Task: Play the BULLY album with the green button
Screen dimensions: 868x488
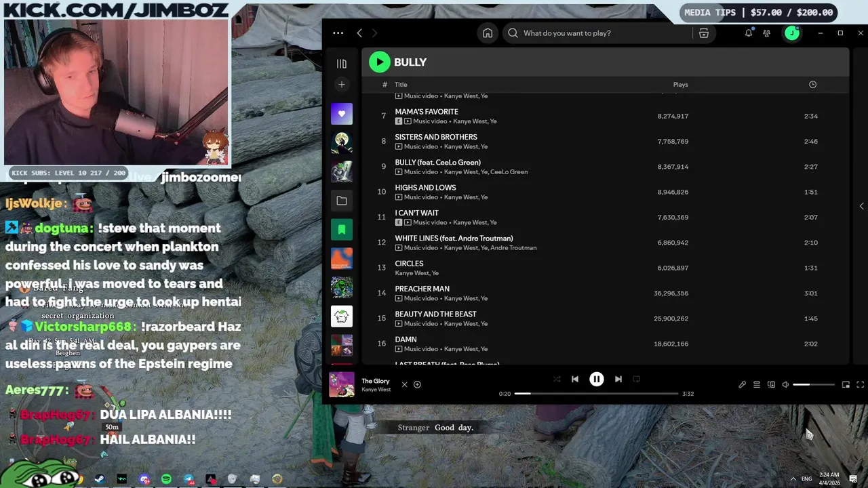Action: (x=380, y=62)
